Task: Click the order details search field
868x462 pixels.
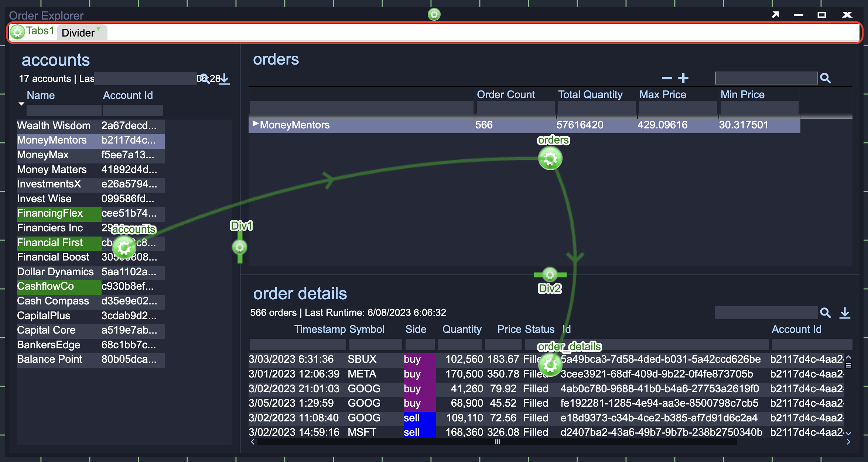Action: [766, 313]
